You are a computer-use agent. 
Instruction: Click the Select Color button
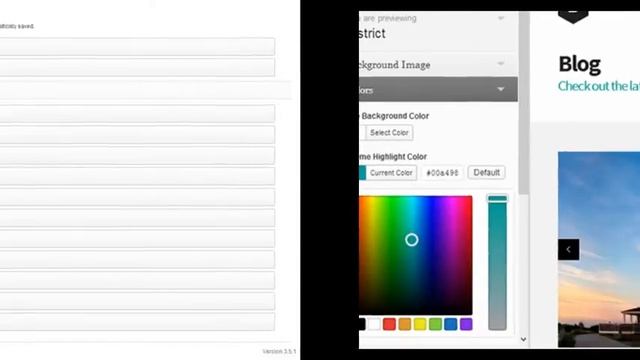(389, 133)
